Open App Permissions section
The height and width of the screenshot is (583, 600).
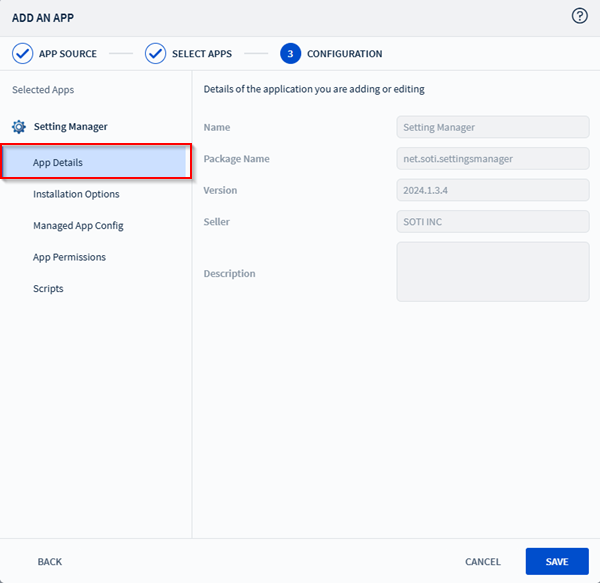coord(69,257)
